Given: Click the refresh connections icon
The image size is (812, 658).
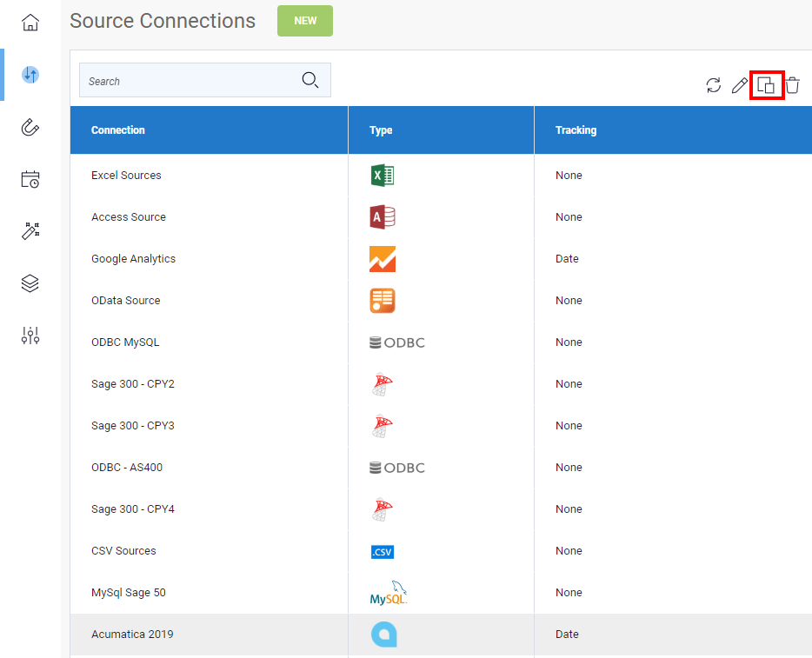Looking at the screenshot, I should coord(714,85).
